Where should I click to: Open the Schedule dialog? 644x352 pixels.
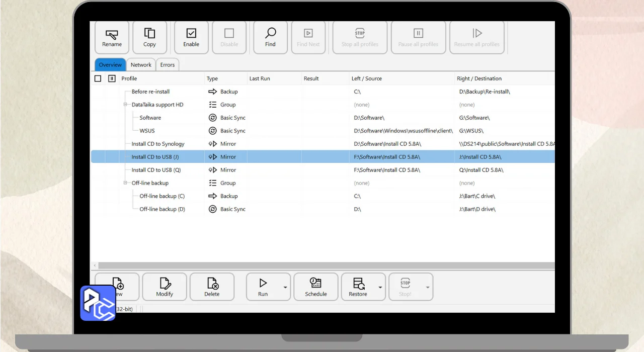[316, 287]
